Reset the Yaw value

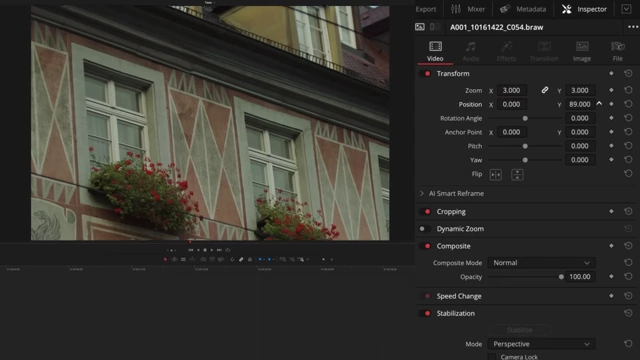click(x=628, y=160)
